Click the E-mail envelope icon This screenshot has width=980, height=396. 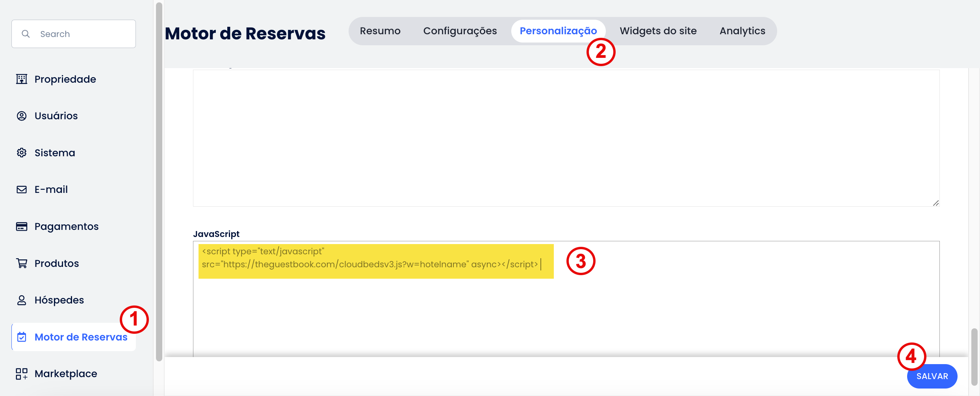click(22, 189)
